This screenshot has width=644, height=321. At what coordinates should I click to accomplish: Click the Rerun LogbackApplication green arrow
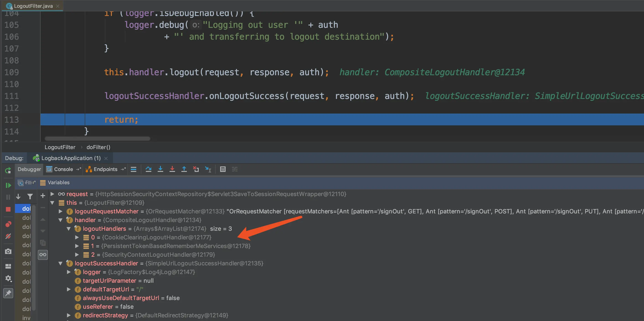click(x=8, y=170)
